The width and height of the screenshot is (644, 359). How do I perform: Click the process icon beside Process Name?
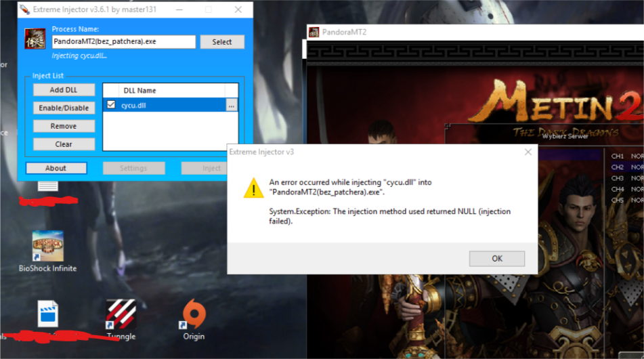35,39
